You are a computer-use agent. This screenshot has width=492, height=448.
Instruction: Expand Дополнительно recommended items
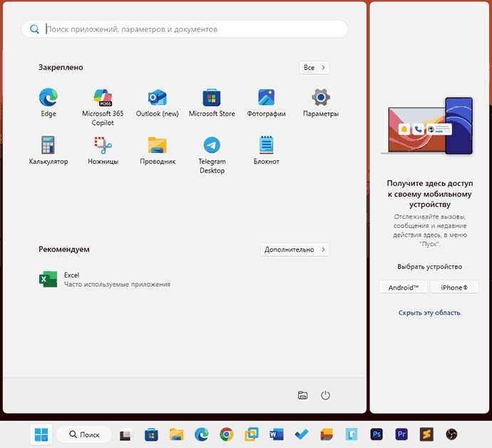click(x=294, y=250)
